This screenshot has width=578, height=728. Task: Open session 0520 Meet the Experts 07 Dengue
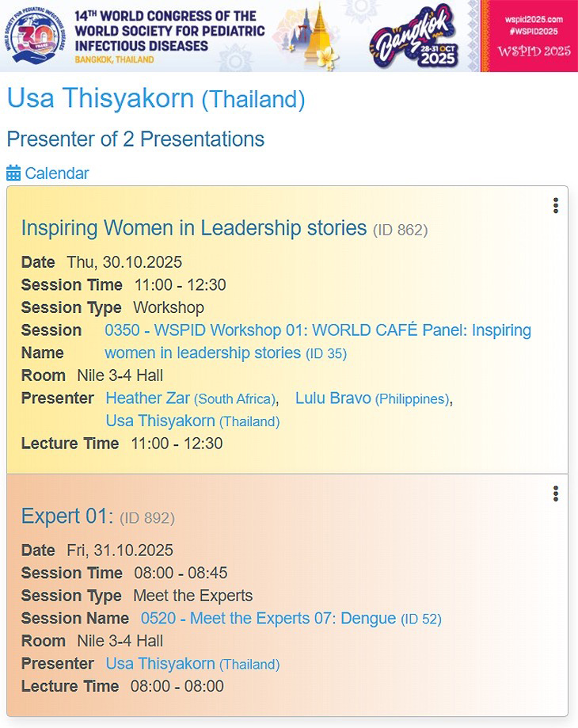click(x=269, y=618)
